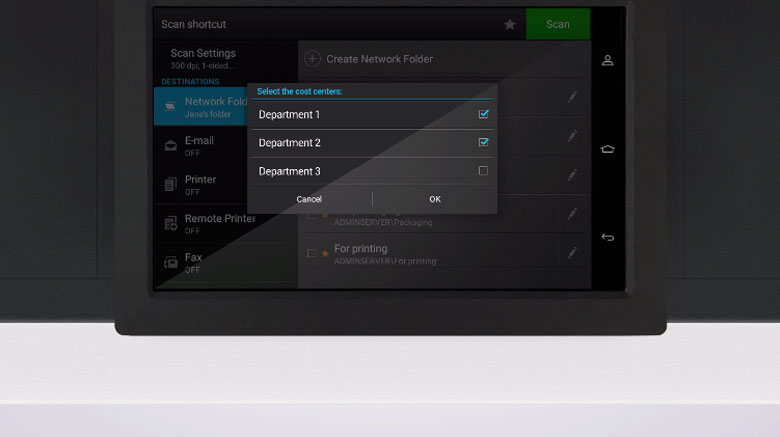
Task: Uncheck the Department 2 checkbox
Action: 483,143
